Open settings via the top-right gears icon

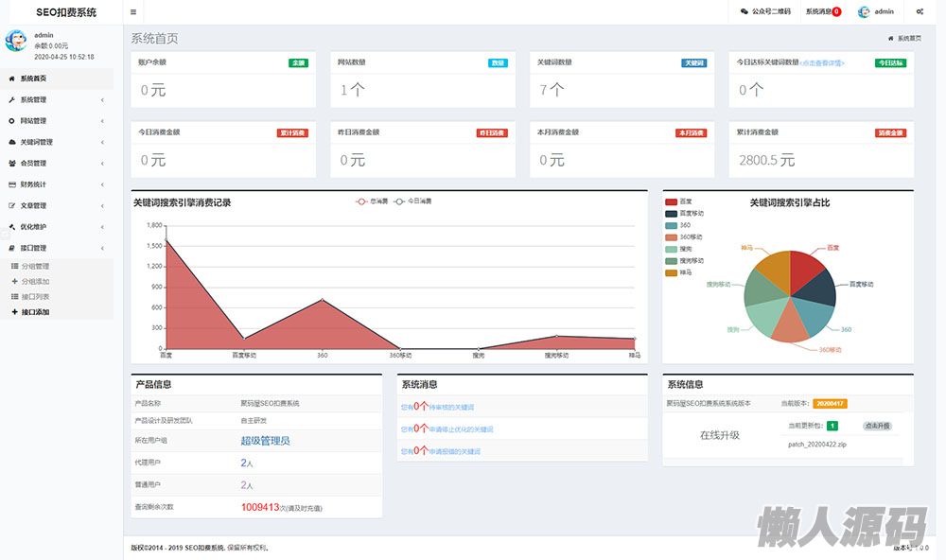pos(920,12)
